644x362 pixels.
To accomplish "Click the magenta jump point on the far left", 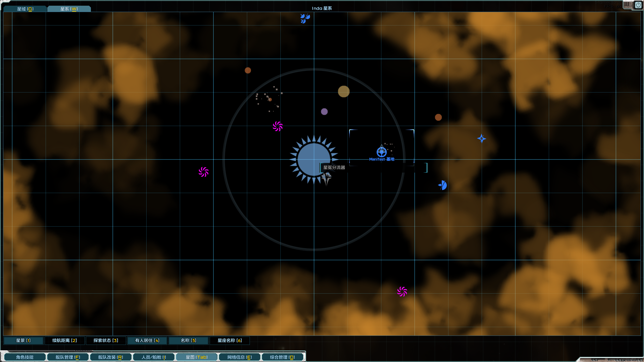I will (203, 172).
